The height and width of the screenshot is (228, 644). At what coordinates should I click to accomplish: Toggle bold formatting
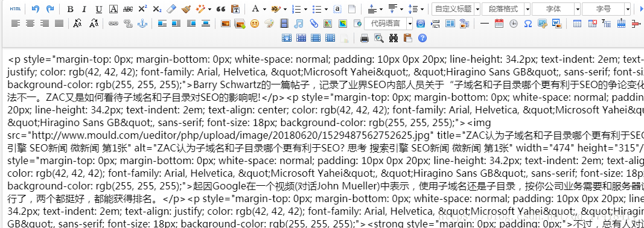pos(70,9)
